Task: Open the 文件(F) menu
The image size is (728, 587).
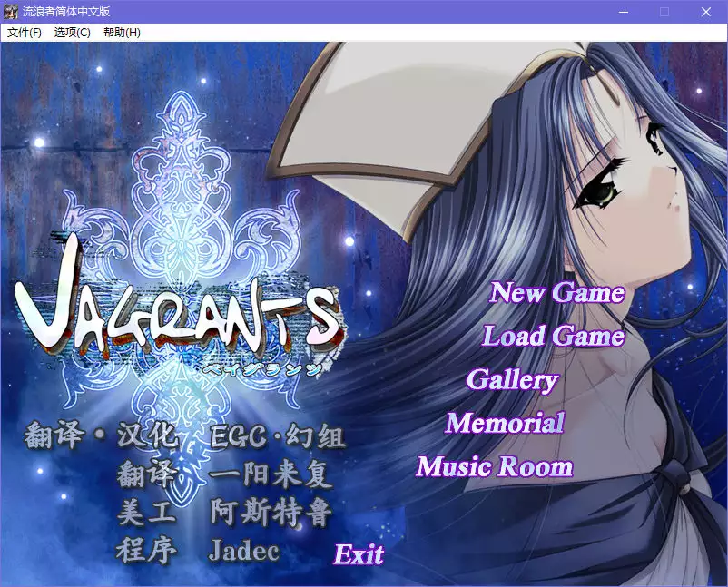Action: (22, 32)
